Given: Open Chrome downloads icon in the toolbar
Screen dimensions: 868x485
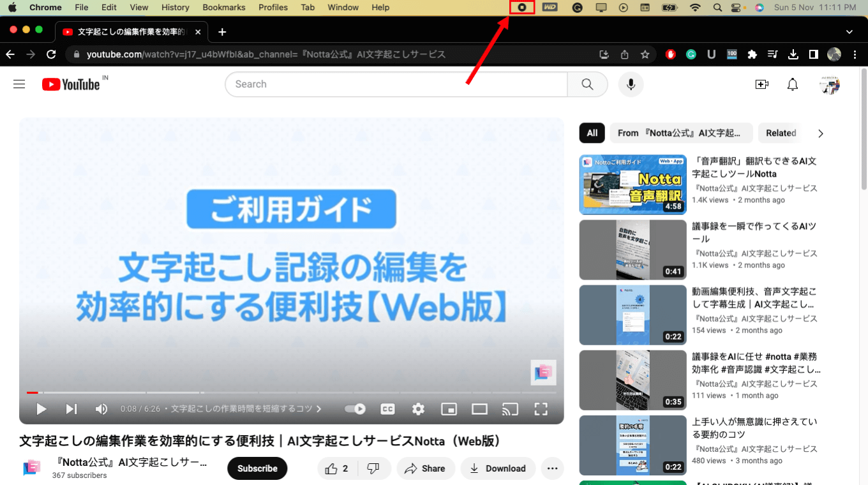Looking at the screenshot, I should pyautogui.click(x=793, y=54).
